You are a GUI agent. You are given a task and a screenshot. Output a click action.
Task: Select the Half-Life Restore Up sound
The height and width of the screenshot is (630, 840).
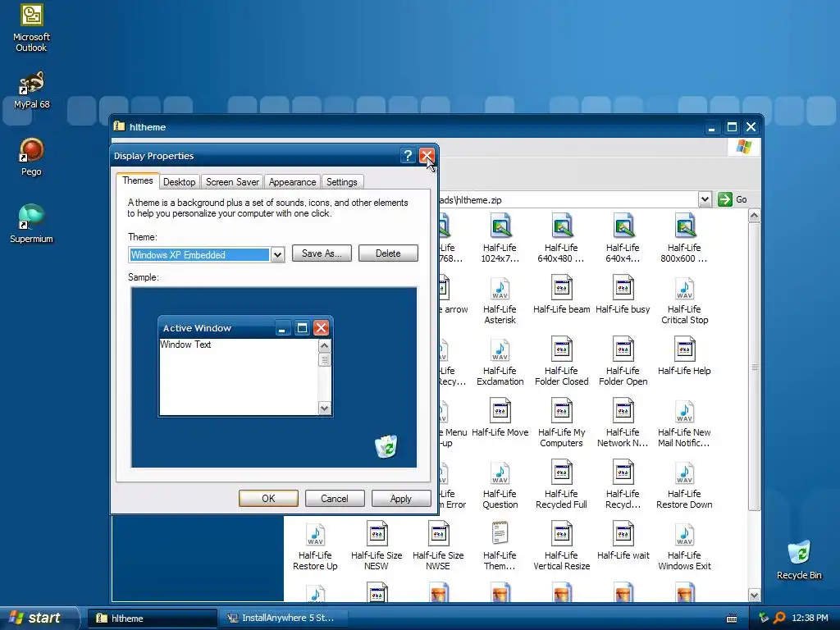(315, 546)
